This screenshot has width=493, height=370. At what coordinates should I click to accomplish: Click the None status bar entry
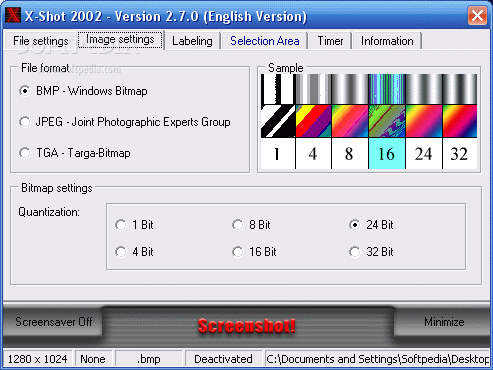coord(93,359)
